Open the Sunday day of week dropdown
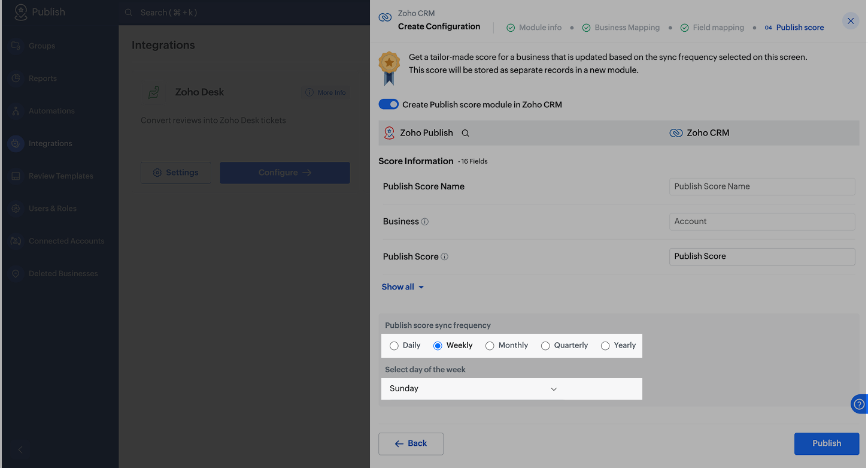Screen dimensions: 868x468 (x=473, y=389)
